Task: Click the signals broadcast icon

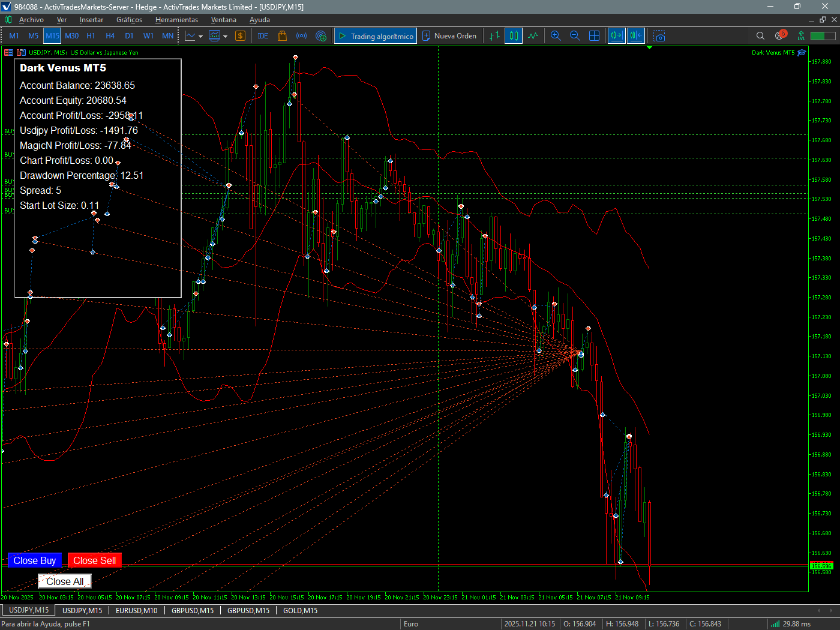Action: pos(301,36)
